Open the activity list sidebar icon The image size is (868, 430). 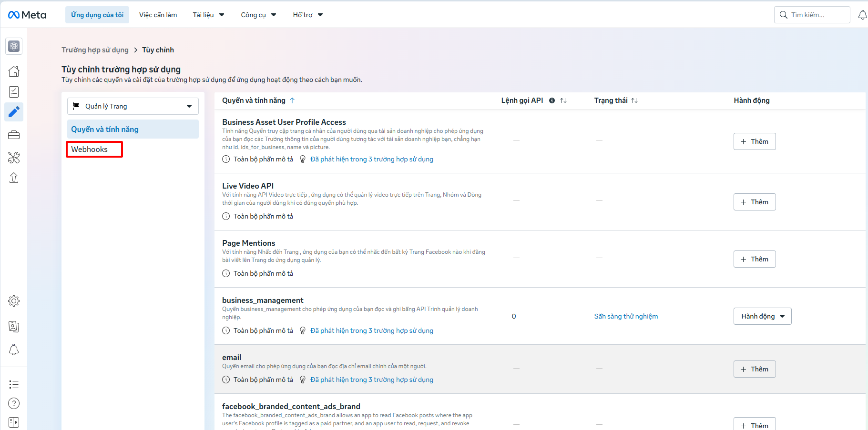click(x=14, y=384)
